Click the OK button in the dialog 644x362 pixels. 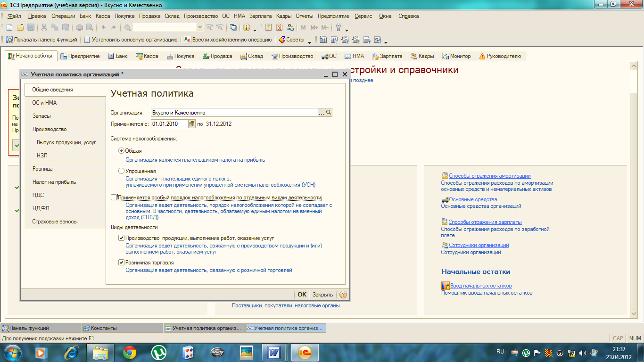point(302,295)
